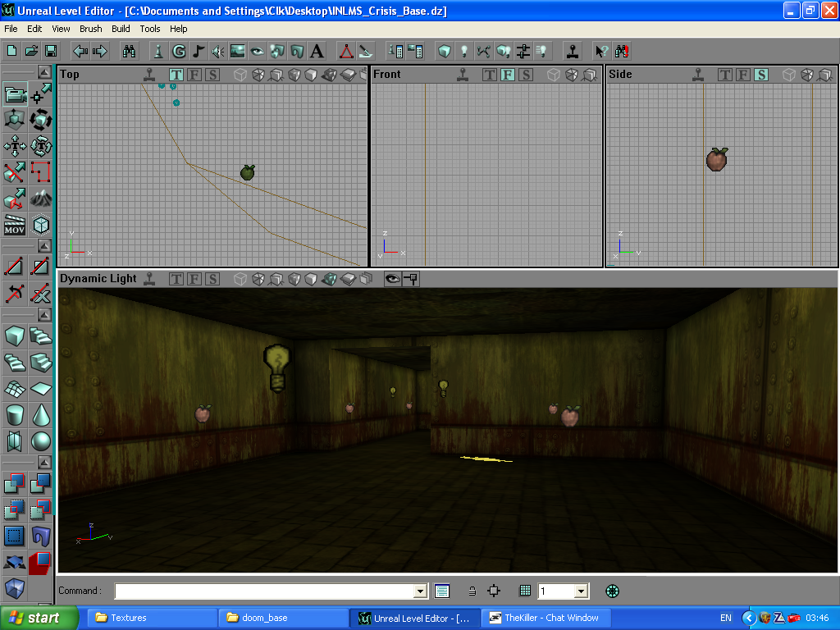
Task: Click the Spiral Staircase brush builder
Action: pyautogui.click(x=15, y=362)
